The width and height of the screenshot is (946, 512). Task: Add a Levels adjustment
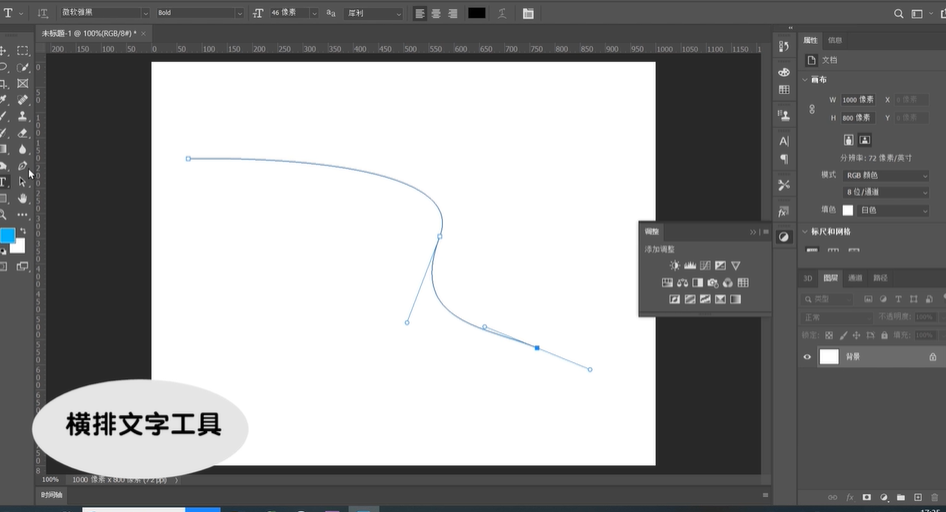[690, 265]
